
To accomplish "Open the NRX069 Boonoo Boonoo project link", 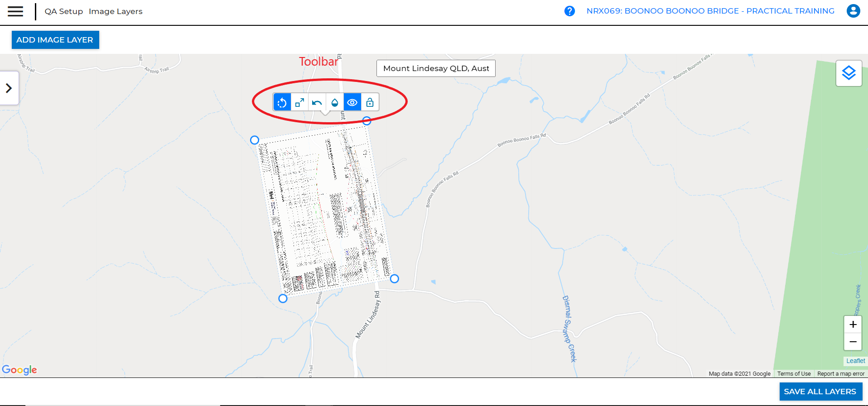I will click(710, 11).
